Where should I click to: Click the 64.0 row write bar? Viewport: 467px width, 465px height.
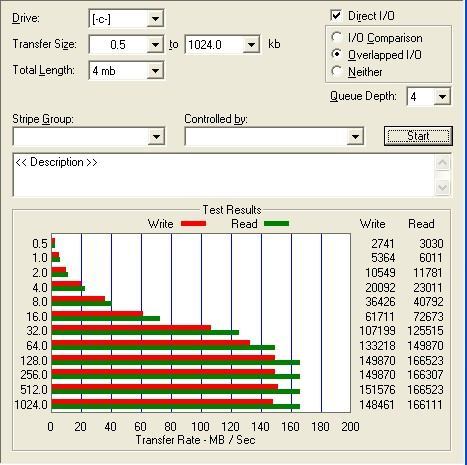[x=151, y=343]
